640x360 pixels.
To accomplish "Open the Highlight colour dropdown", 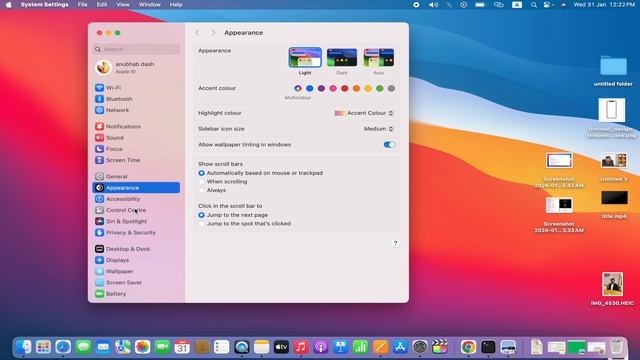I will pos(364,113).
